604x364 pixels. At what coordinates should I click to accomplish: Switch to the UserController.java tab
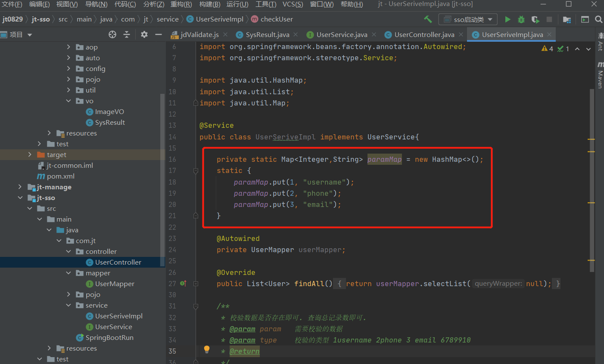pos(424,34)
